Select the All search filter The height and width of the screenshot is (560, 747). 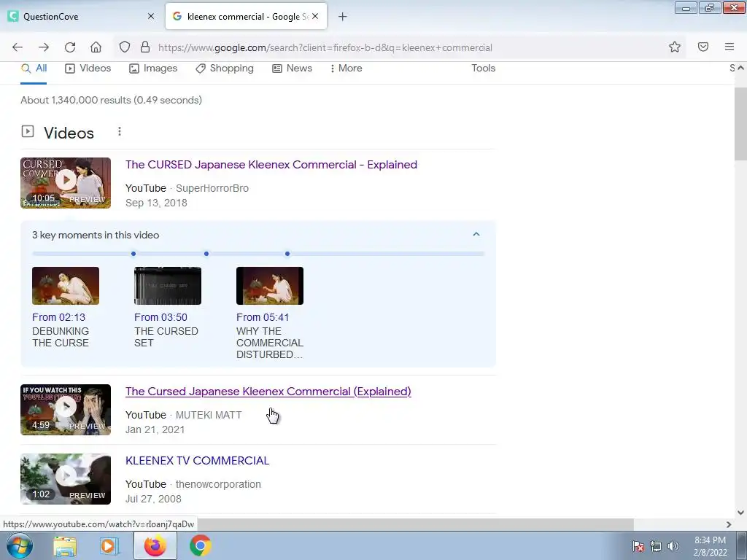(34, 69)
